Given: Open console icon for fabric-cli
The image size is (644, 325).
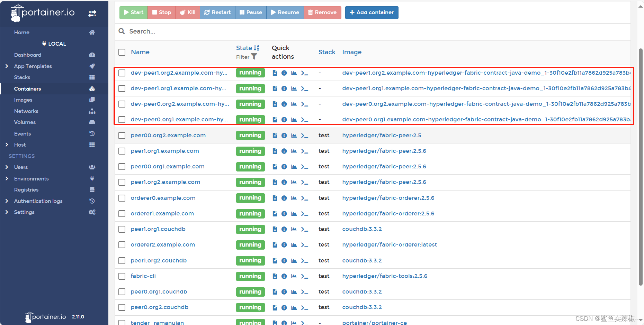Looking at the screenshot, I should 305,276.
